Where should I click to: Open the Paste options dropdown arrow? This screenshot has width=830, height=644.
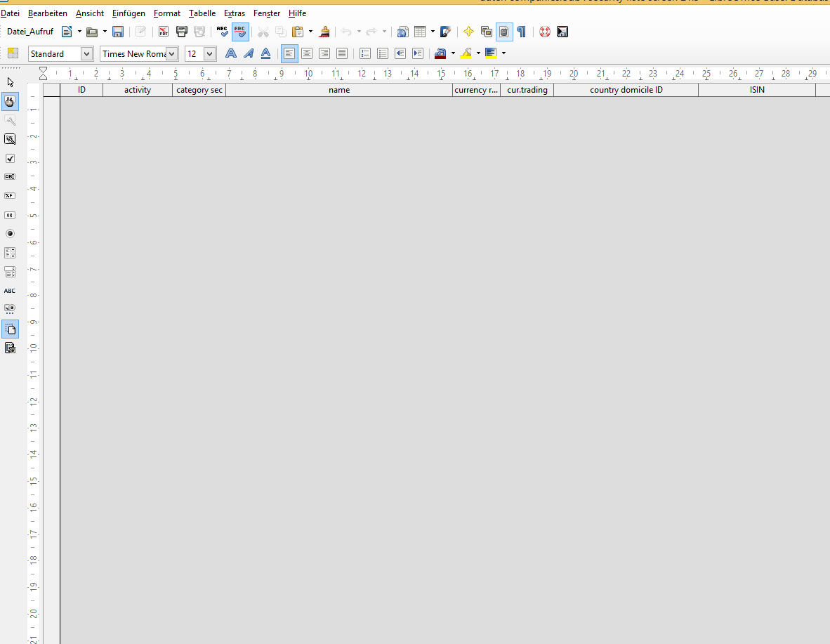(310, 32)
